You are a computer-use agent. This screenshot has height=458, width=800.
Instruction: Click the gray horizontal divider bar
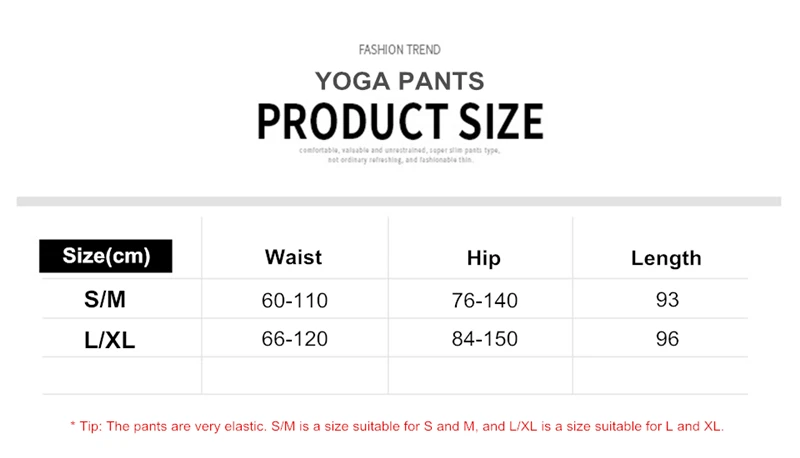399,201
